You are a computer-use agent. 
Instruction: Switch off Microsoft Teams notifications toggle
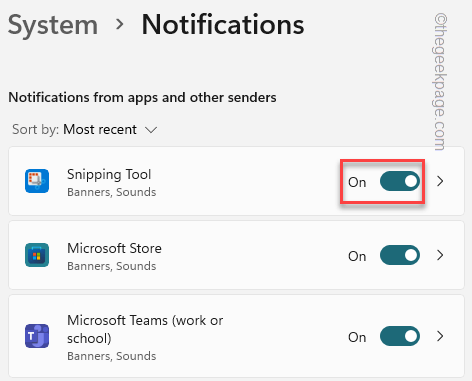click(x=400, y=336)
